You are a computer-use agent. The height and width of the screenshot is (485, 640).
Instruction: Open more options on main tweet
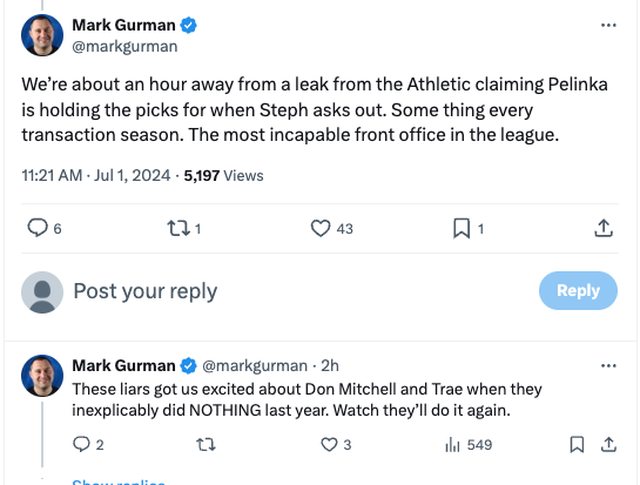(608, 25)
